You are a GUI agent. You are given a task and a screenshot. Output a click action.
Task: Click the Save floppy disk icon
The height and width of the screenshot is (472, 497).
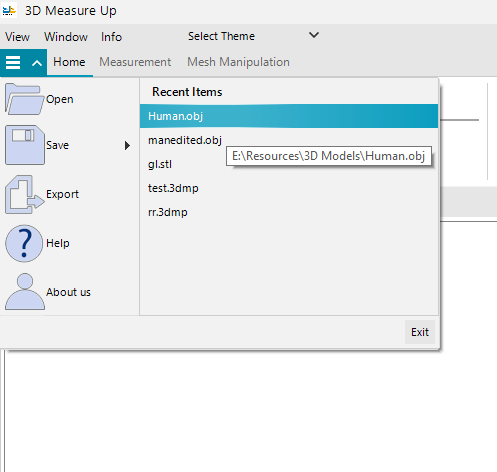(25, 145)
